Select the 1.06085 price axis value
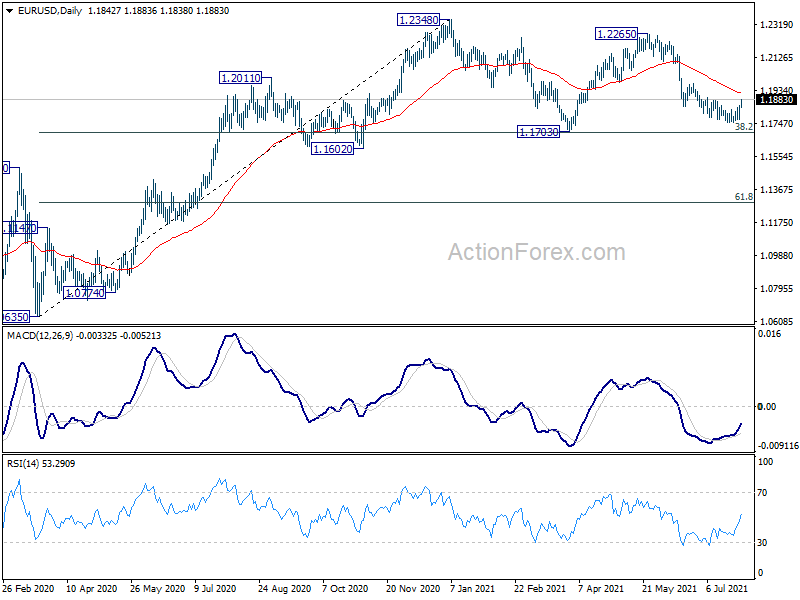 pos(777,321)
